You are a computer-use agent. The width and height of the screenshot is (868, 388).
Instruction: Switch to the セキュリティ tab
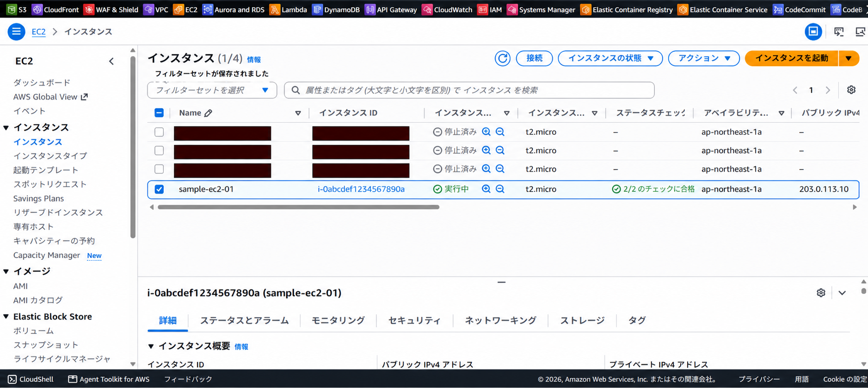(x=414, y=320)
